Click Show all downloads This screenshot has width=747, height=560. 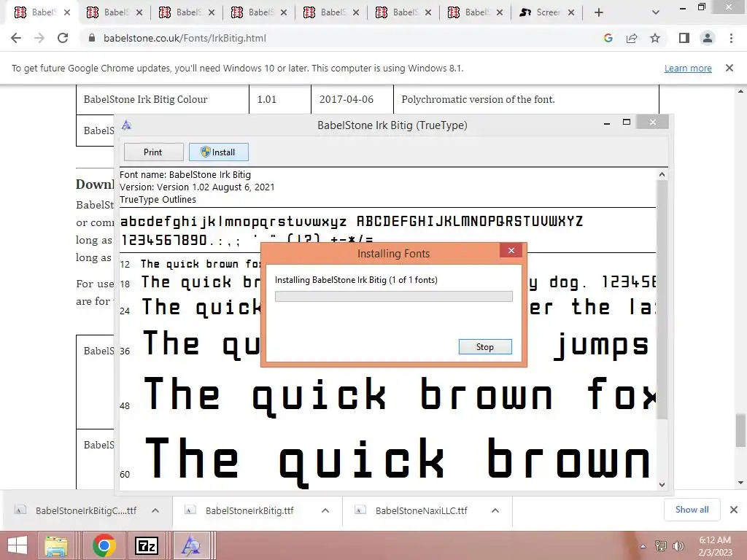pyautogui.click(x=692, y=510)
